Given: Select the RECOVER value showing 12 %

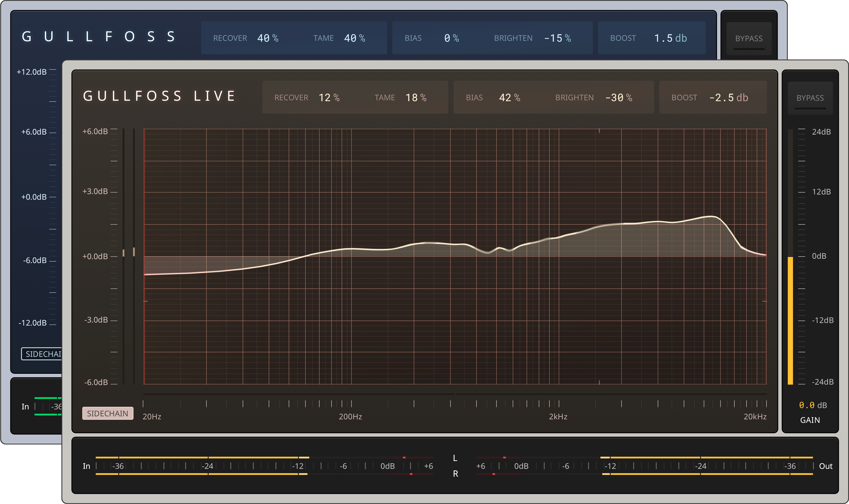Looking at the screenshot, I should (x=329, y=97).
